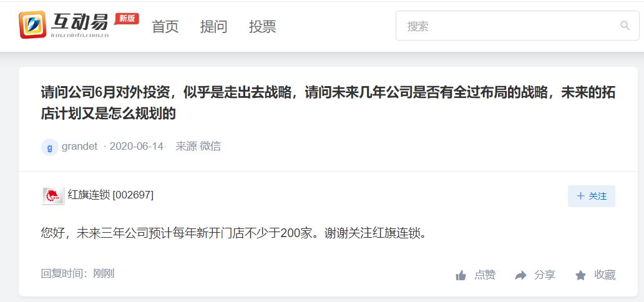Bookmark the post with 收藏 star
Screen dimensions: 644x302
(581, 275)
